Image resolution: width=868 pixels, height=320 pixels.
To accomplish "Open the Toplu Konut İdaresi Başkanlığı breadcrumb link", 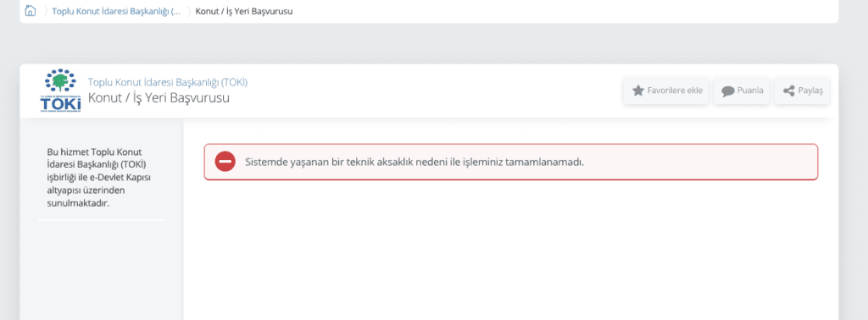I will pos(116,11).
